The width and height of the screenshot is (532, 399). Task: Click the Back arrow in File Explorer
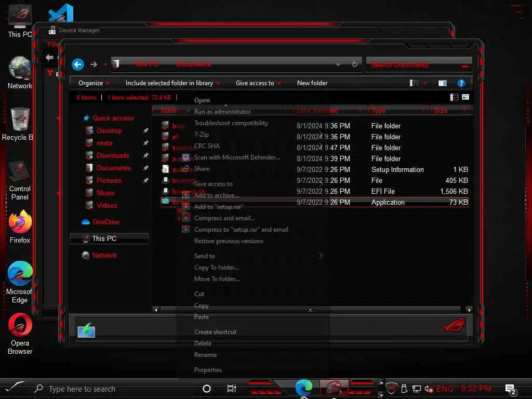coord(78,64)
